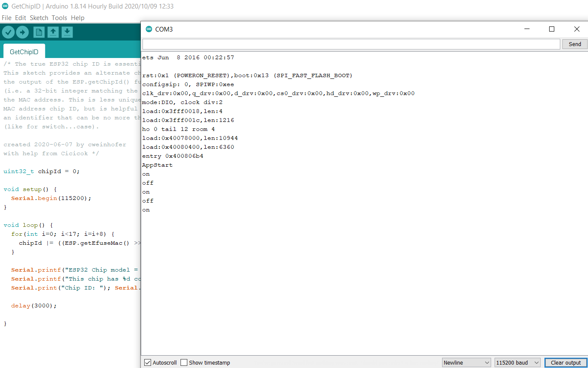
Task: Open the 115200 baud rate dropdown
Action: point(517,362)
